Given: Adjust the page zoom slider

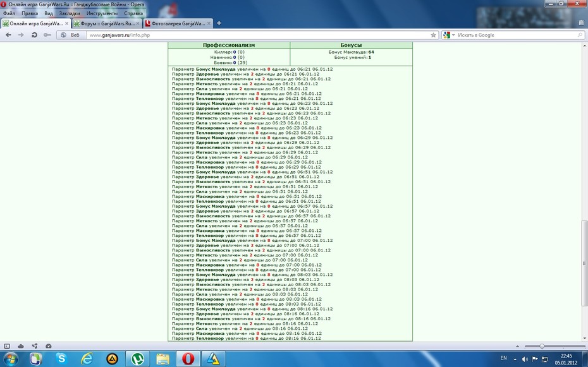Looking at the screenshot, I should 541,346.
